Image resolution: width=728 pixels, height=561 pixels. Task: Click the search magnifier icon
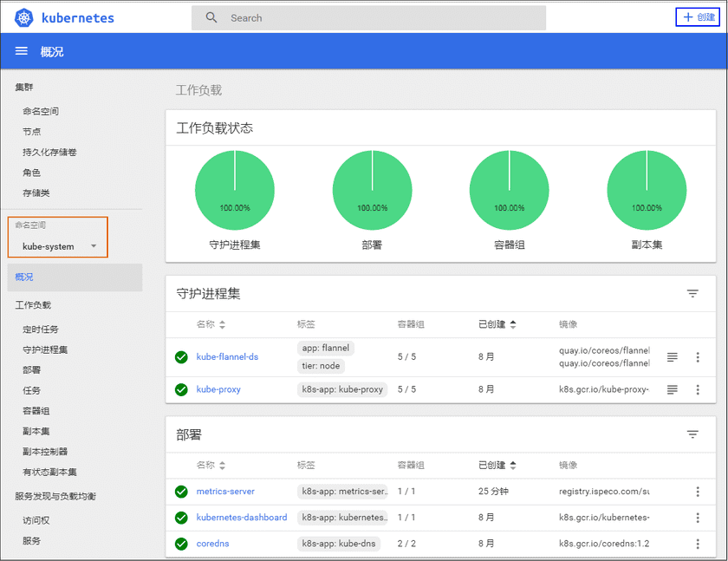pyautogui.click(x=211, y=17)
